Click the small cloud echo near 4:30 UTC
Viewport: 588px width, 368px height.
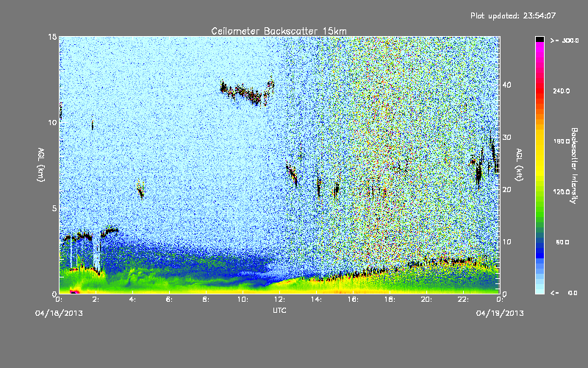[x=140, y=190]
